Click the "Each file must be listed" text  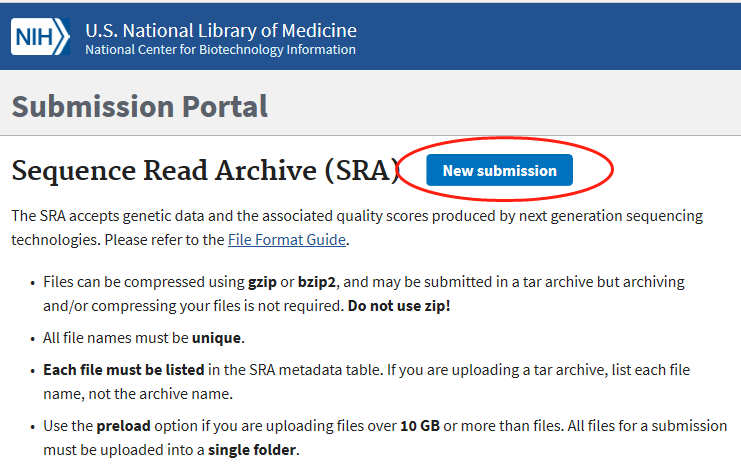[x=124, y=369]
